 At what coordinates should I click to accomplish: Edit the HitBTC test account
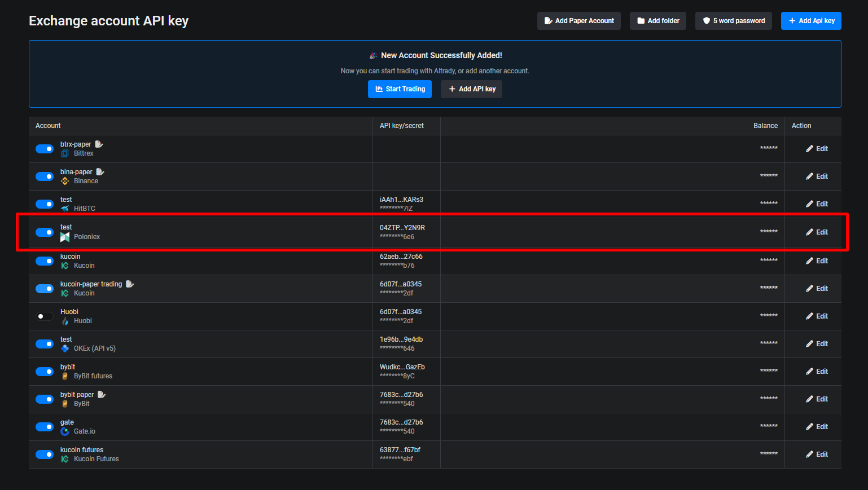pos(817,204)
